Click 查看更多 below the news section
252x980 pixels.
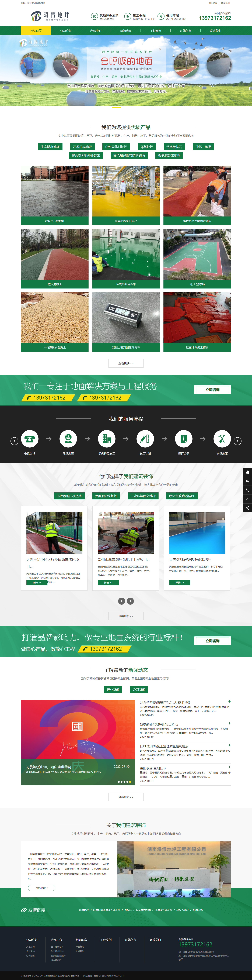(126, 797)
